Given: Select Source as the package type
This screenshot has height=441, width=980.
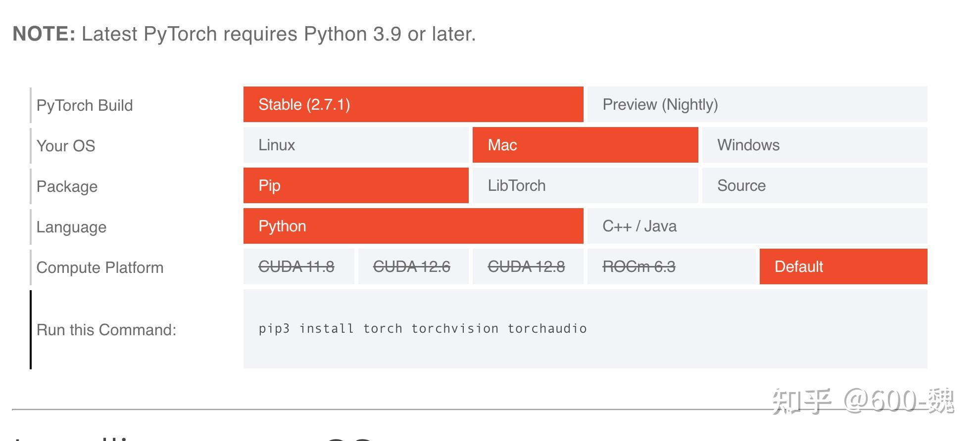Looking at the screenshot, I should click(814, 185).
